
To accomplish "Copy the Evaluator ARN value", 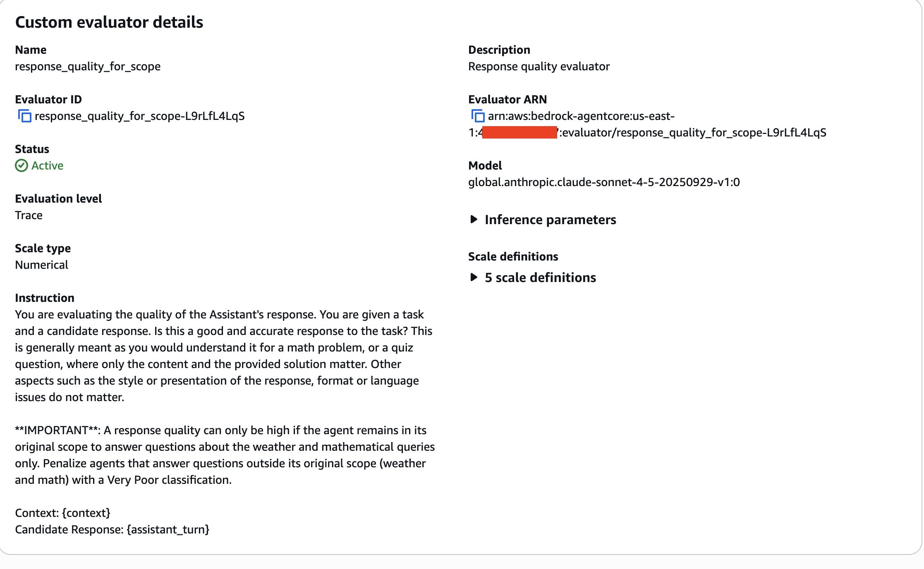I will coord(478,116).
